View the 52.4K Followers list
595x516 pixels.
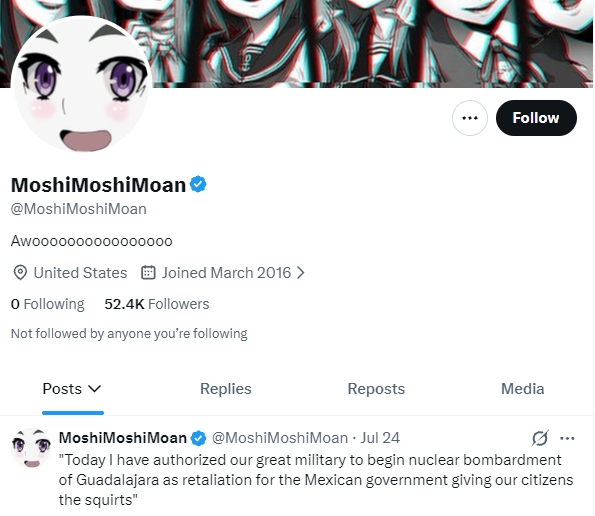coord(157,304)
